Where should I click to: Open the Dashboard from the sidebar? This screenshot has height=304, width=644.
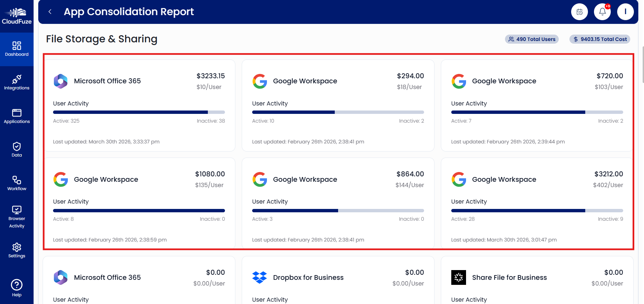click(x=17, y=49)
